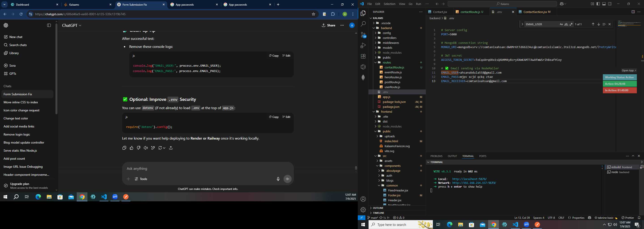Click Tools in the prompt box

[141, 179]
